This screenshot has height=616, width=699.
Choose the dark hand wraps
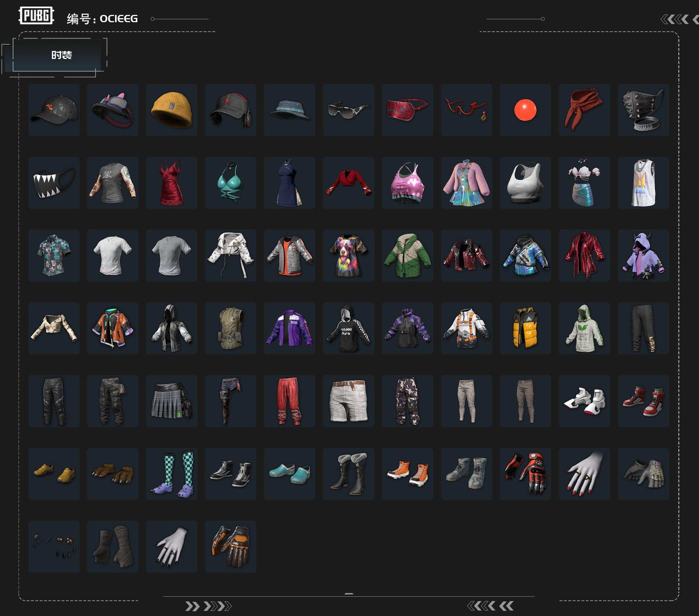point(112,547)
